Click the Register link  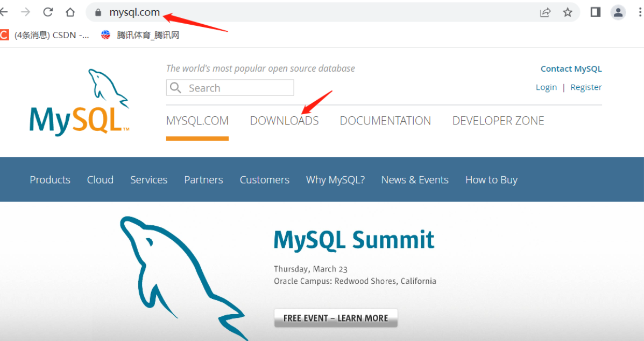coord(586,87)
